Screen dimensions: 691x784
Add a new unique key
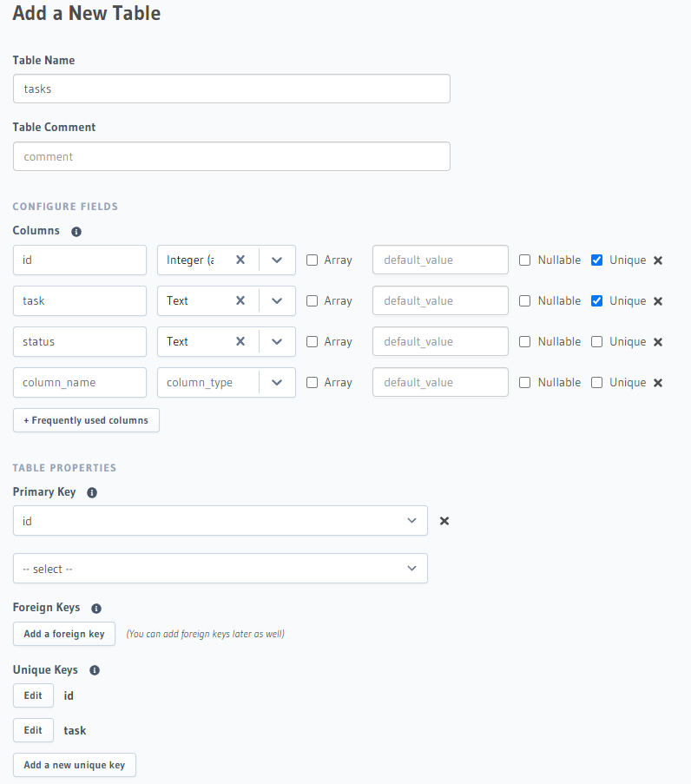coord(75,765)
